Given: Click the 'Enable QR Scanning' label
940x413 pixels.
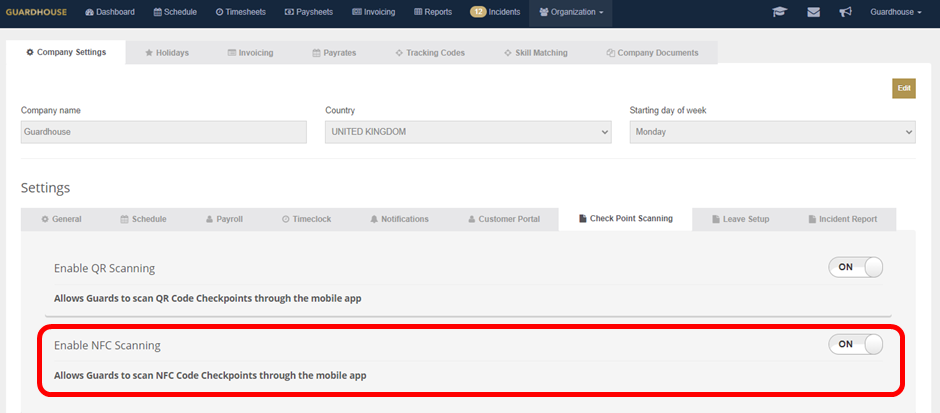Looking at the screenshot, I should pyautogui.click(x=104, y=268).
